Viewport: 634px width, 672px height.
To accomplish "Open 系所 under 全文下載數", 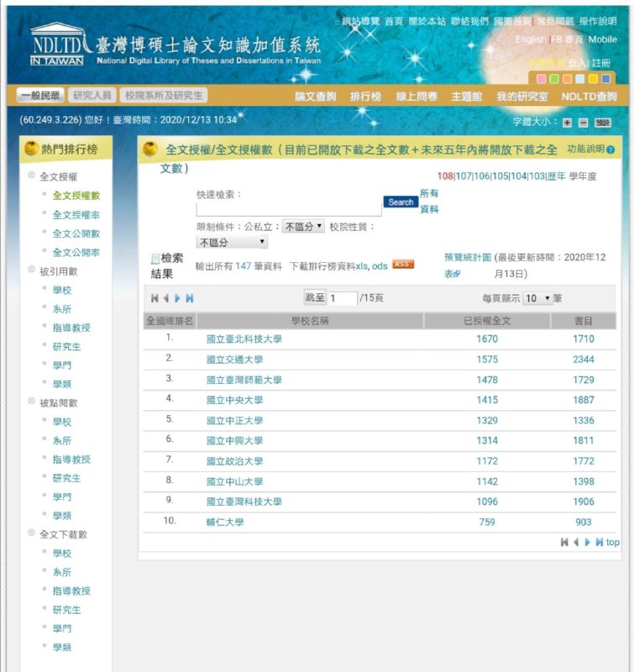I will pyautogui.click(x=62, y=572).
